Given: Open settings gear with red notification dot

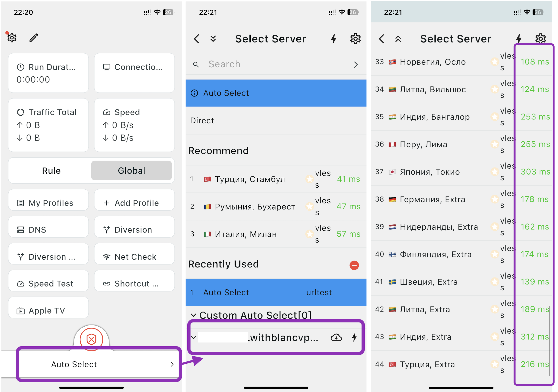Looking at the screenshot, I should click(x=12, y=38).
